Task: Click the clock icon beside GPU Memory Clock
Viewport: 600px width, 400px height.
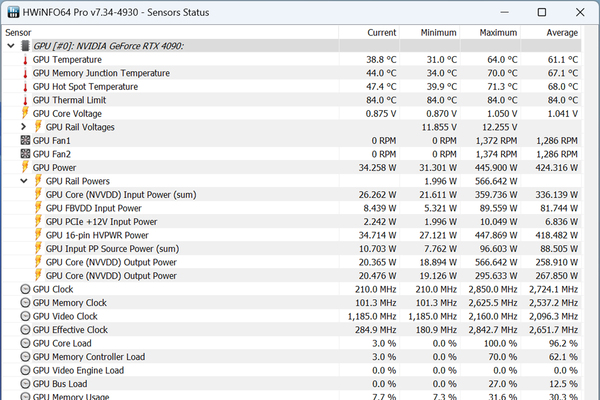Action: [25, 302]
